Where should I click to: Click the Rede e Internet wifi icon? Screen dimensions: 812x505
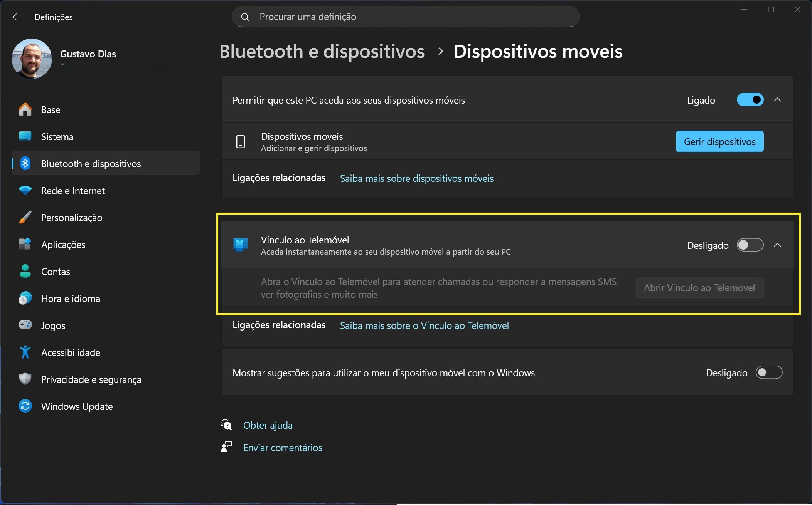pos(25,190)
